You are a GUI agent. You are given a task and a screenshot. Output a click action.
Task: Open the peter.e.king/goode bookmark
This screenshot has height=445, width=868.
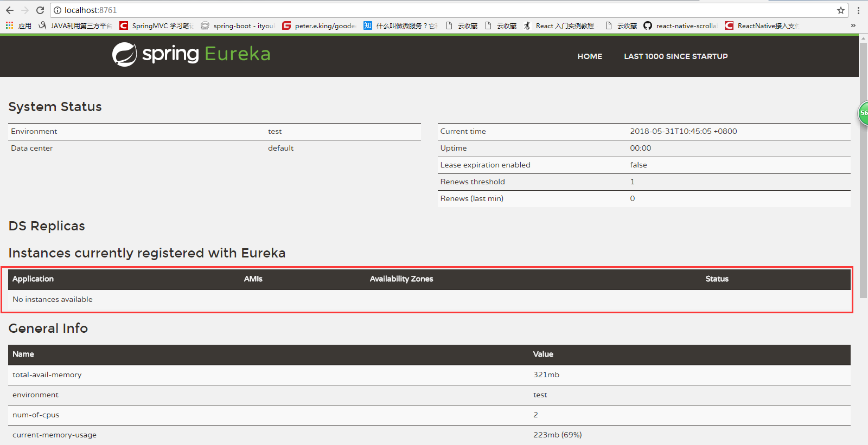point(319,25)
